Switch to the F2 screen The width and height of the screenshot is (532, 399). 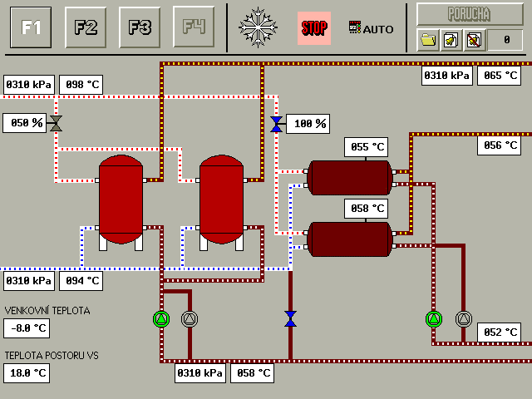[86, 27]
